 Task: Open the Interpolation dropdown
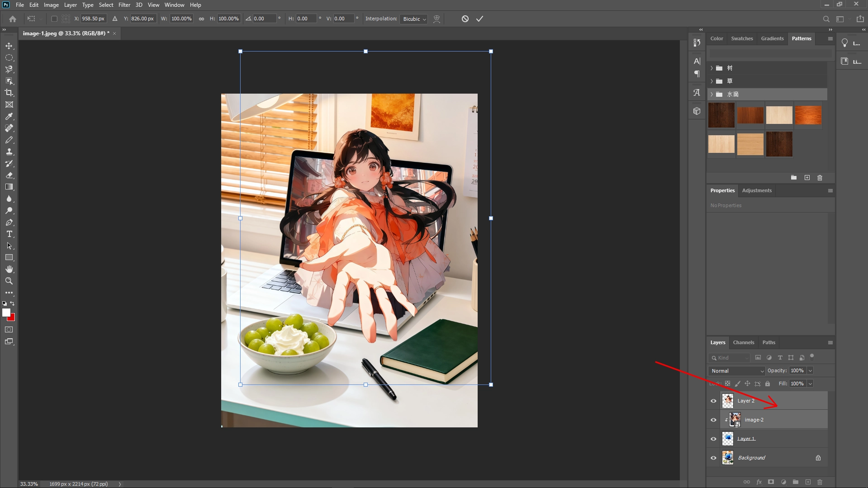point(413,19)
